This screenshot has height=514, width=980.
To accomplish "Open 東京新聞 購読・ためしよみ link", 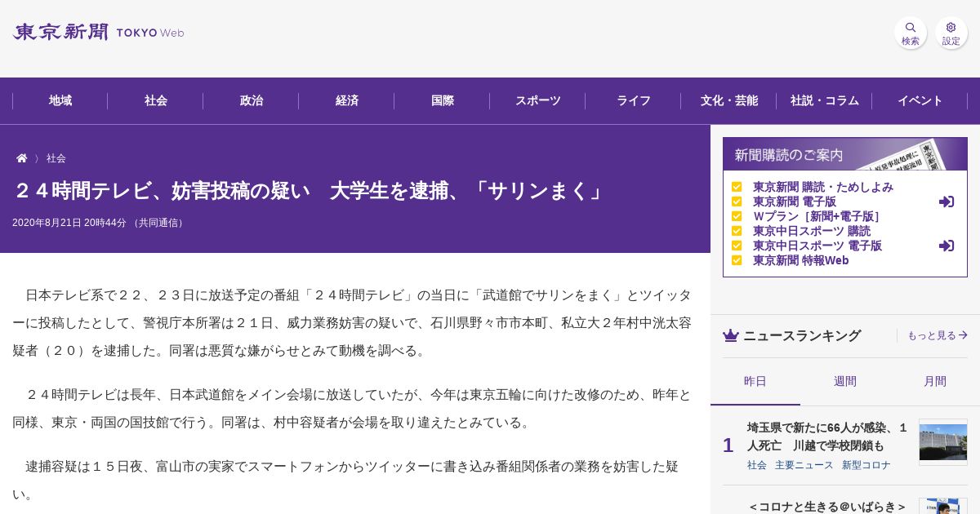I will coord(823,187).
